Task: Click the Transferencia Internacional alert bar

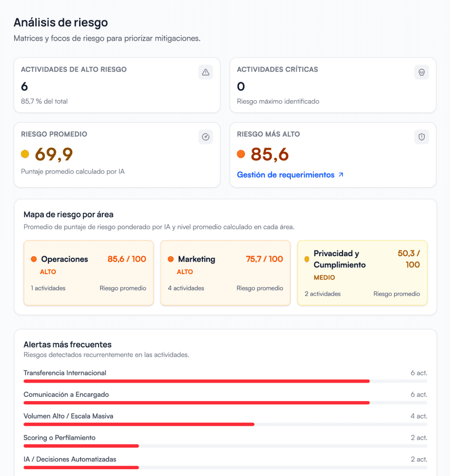Action: coord(226,381)
